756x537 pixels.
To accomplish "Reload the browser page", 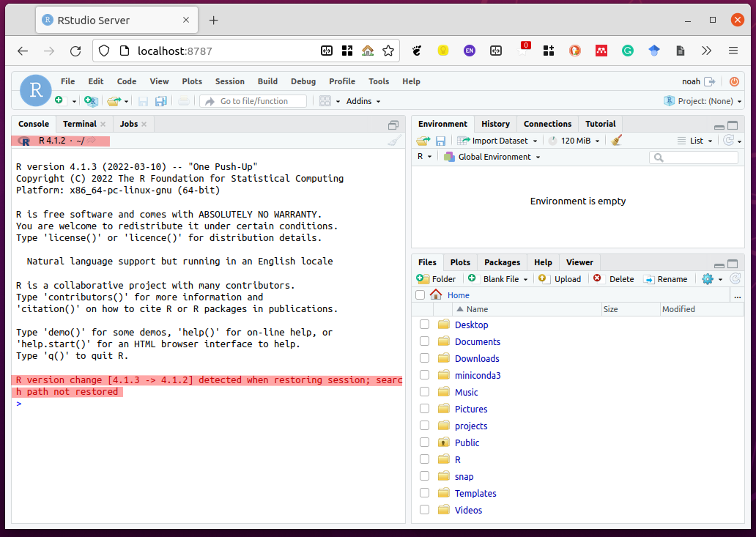I will click(x=75, y=51).
